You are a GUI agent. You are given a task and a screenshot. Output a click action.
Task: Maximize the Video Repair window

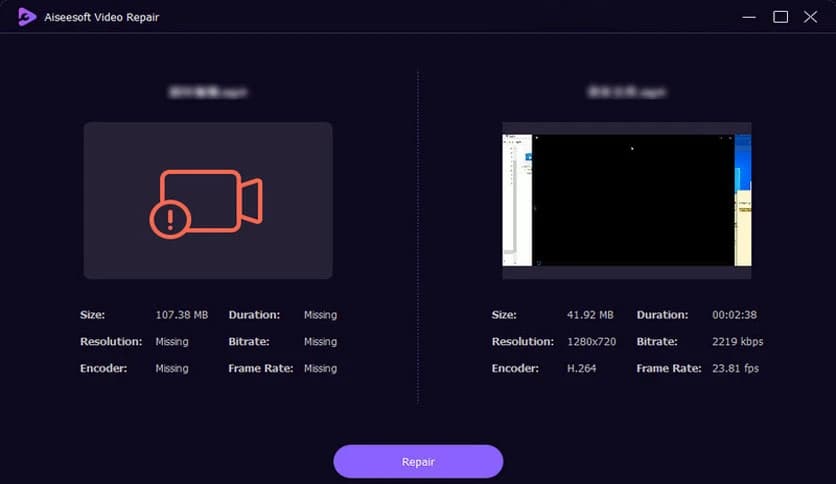point(781,17)
